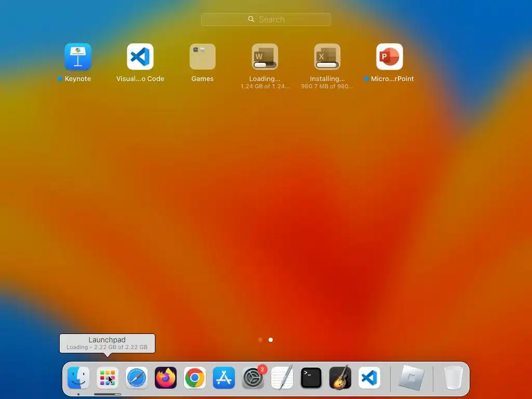Click the 'Keynote' app label

click(78, 79)
